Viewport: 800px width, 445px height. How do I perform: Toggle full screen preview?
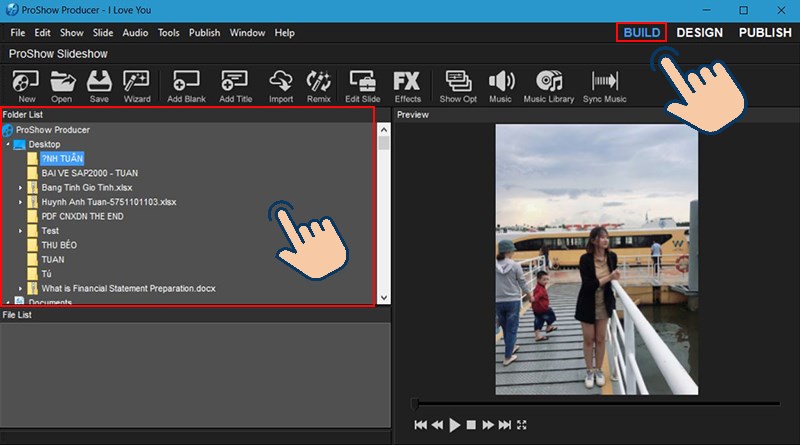[x=521, y=425]
